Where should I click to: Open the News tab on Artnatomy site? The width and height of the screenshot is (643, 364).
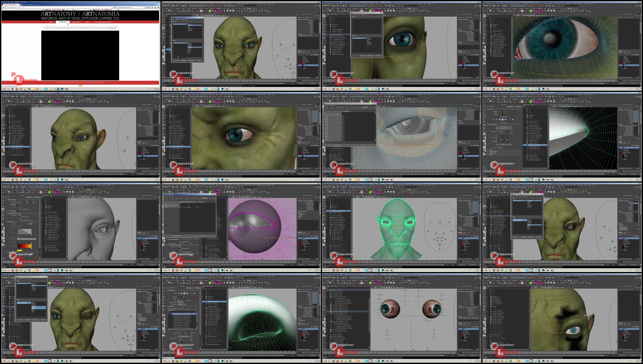88,22
